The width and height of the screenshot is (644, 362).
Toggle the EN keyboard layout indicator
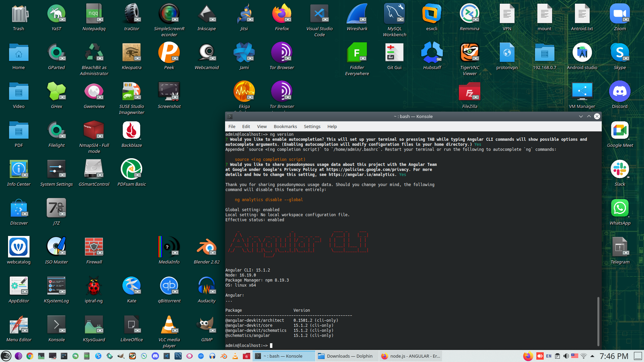click(549, 356)
